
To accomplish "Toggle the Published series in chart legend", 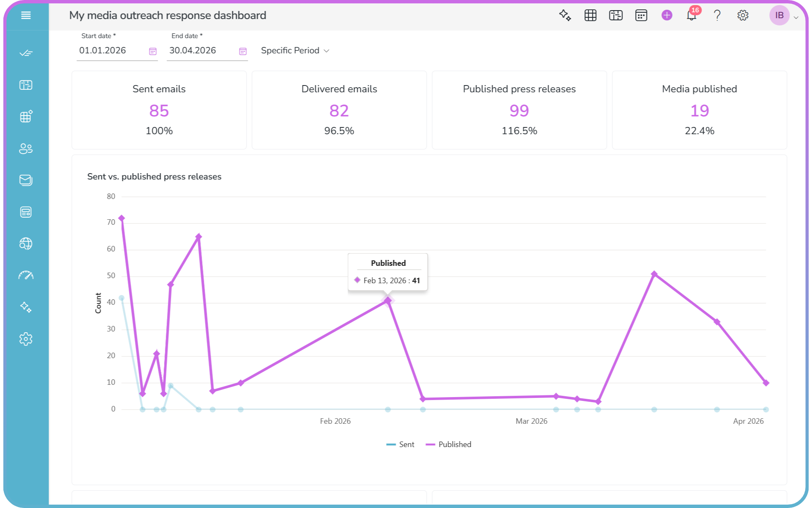I will coord(448,444).
